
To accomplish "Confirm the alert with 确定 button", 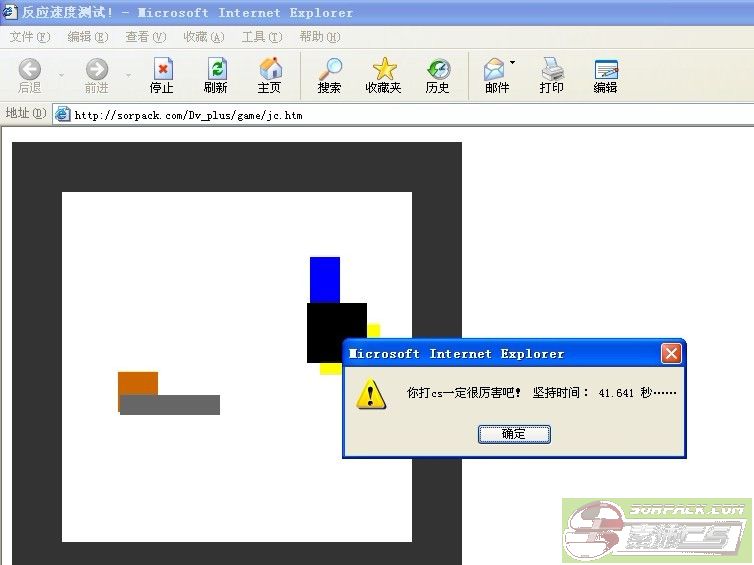I will pyautogui.click(x=514, y=434).
